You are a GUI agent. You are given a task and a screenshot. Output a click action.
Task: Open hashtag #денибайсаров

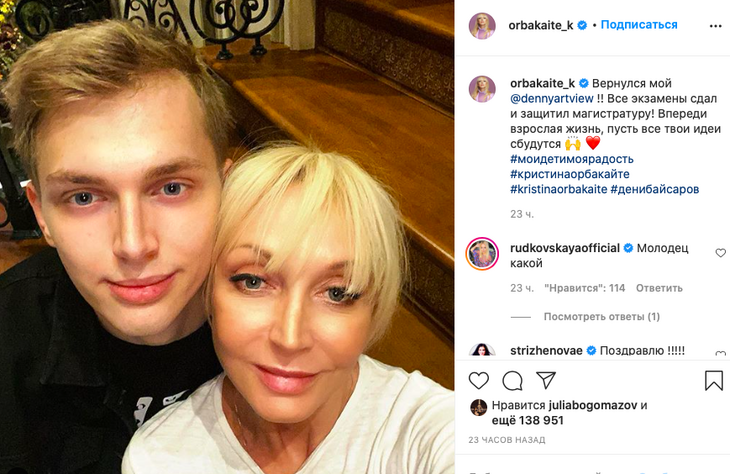point(655,189)
